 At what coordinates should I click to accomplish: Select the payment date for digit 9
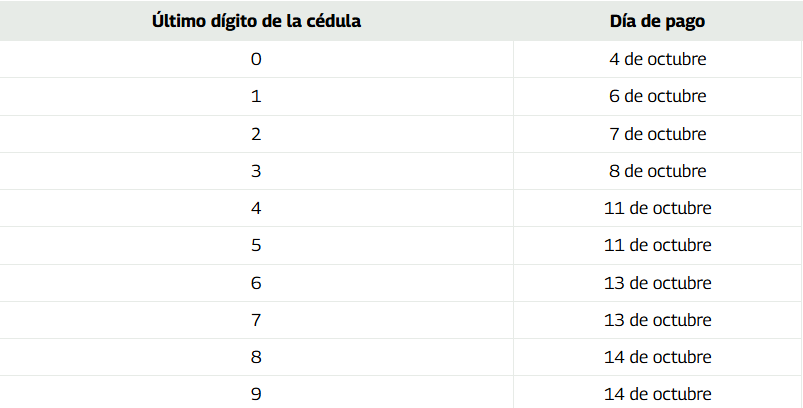(657, 394)
